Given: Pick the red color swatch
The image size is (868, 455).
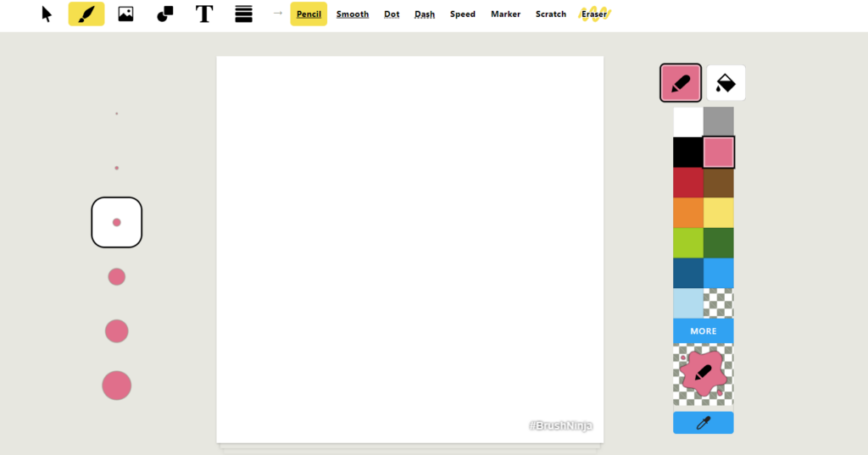Looking at the screenshot, I should [688, 183].
